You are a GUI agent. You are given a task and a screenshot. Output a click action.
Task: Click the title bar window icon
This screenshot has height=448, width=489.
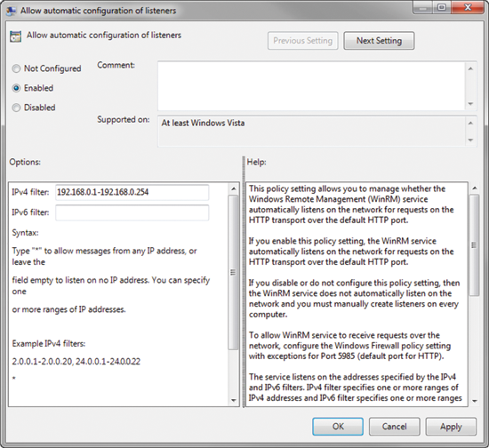click(12, 11)
